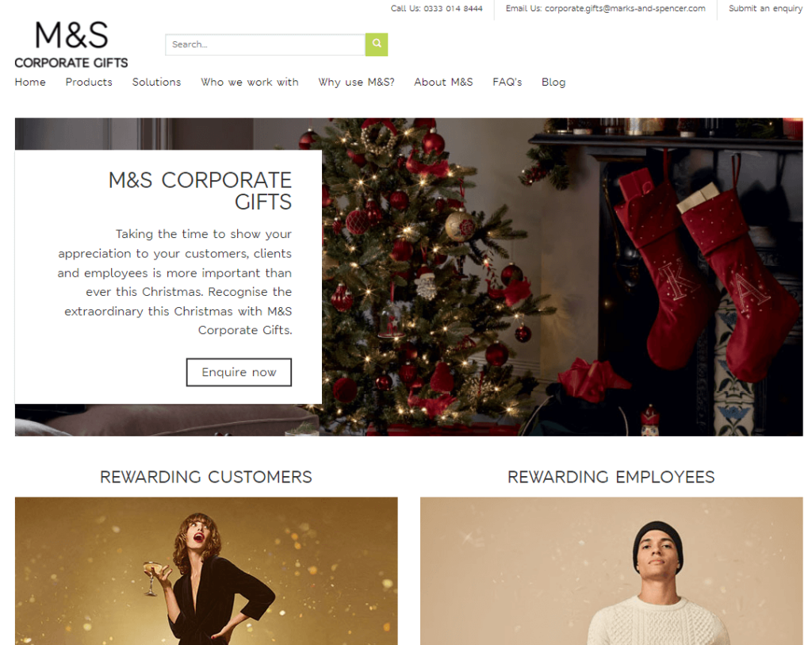
Task: Click the Submit an enquiry link
Action: click(x=765, y=8)
